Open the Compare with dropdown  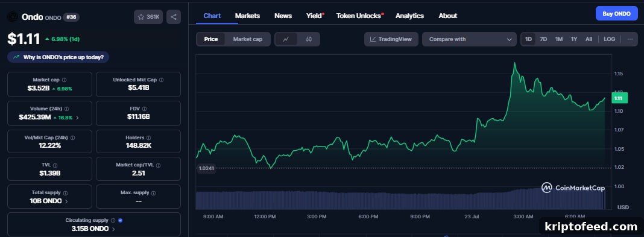tap(470, 39)
